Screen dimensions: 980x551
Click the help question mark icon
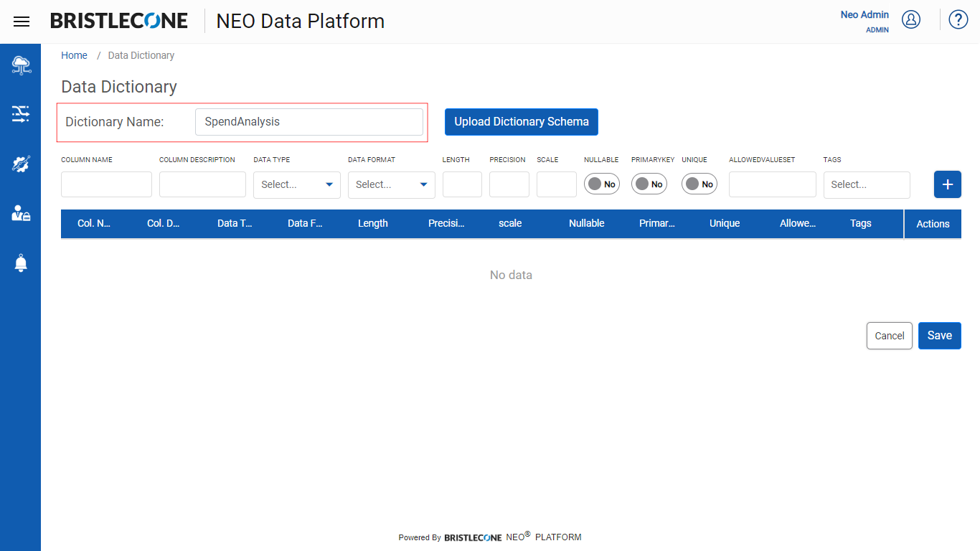coord(958,19)
